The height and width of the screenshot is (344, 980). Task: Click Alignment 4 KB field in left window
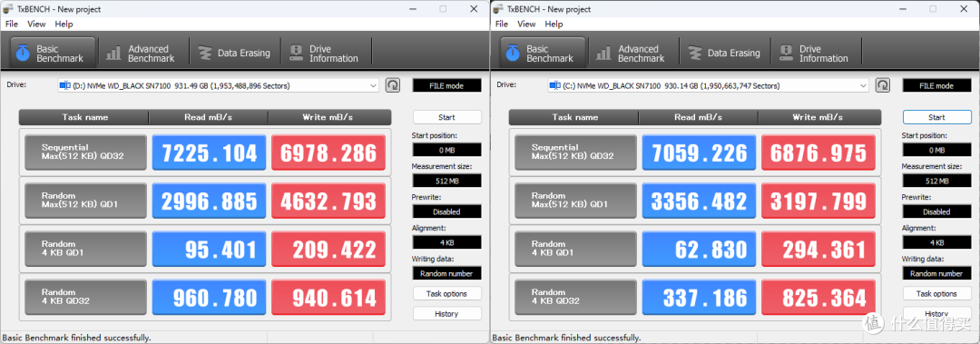pos(446,242)
